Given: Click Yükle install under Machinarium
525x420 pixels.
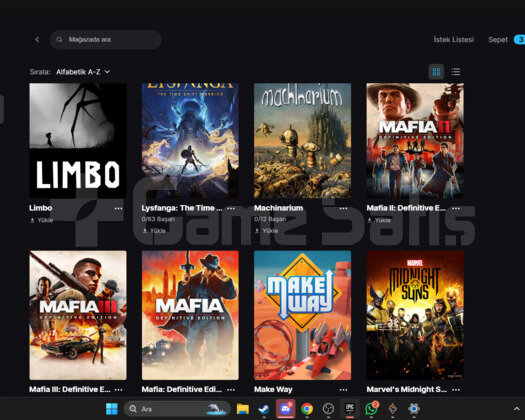Looking at the screenshot, I should [x=267, y=230].
